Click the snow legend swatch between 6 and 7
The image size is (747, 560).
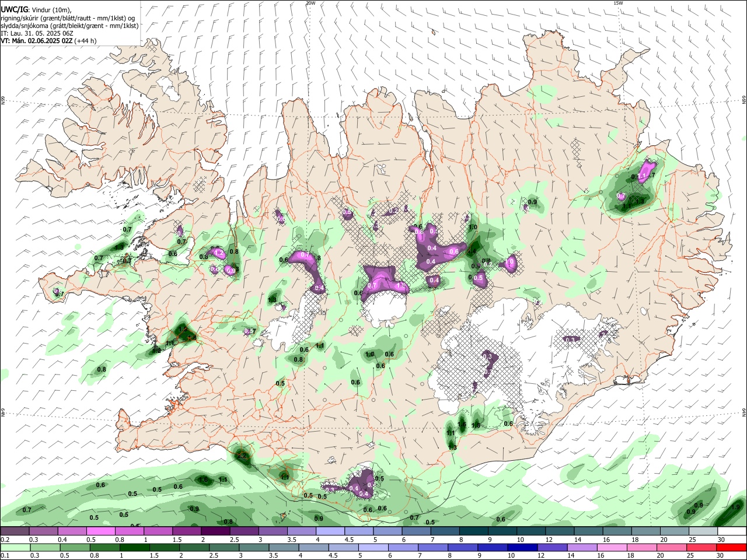pyautogui.click(x=416, y=531)
